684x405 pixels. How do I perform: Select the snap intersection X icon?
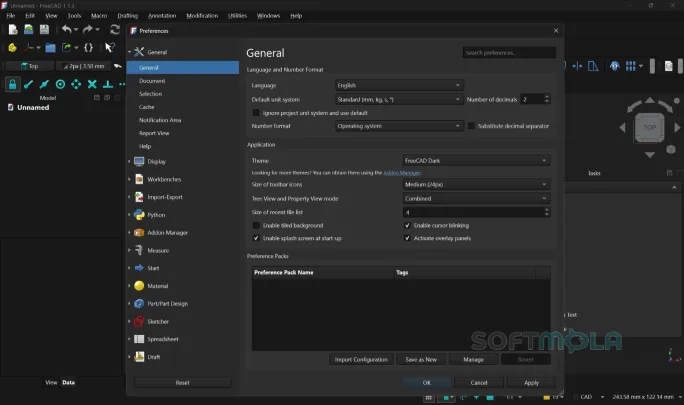pos(92,84)
